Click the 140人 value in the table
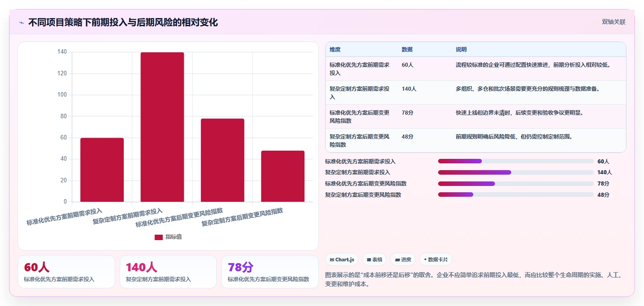644x306 pixels. coord(409,89)
